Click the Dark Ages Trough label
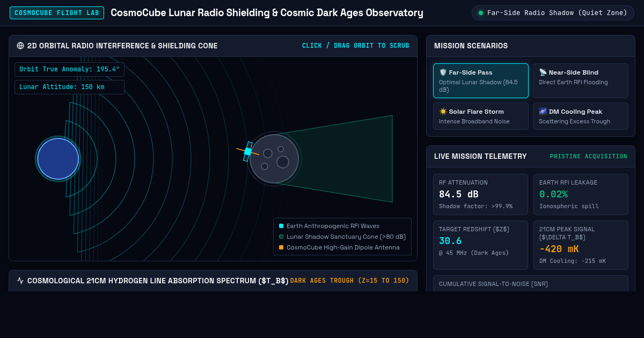Viewport: 644px width, 338px height. tap(349, 281)
